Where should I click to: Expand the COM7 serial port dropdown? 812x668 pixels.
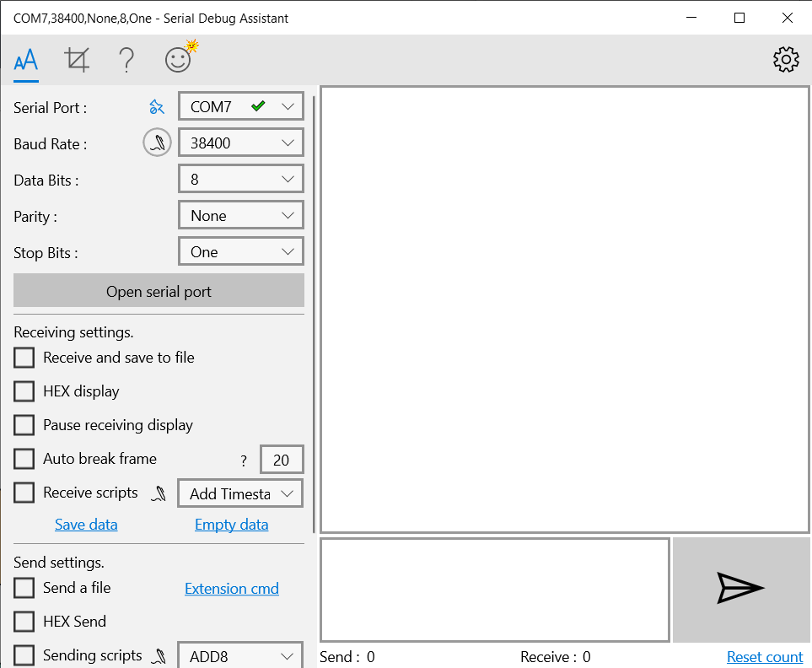pos(241,106)
